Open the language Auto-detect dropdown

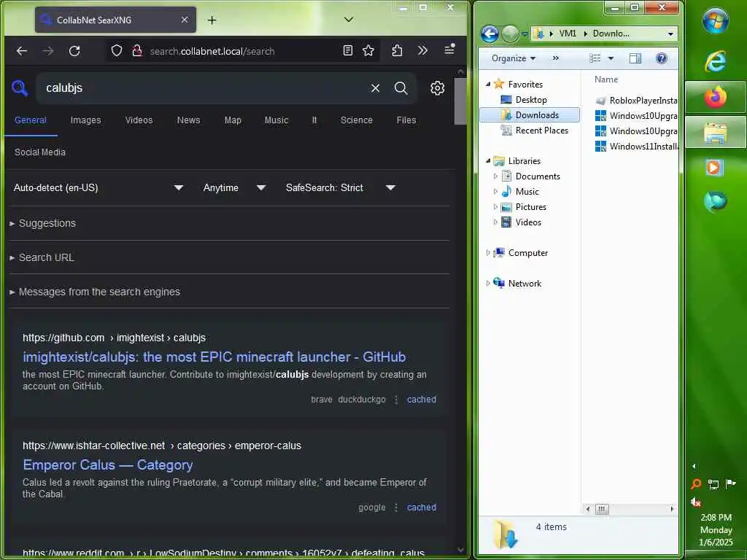point(98,187)
